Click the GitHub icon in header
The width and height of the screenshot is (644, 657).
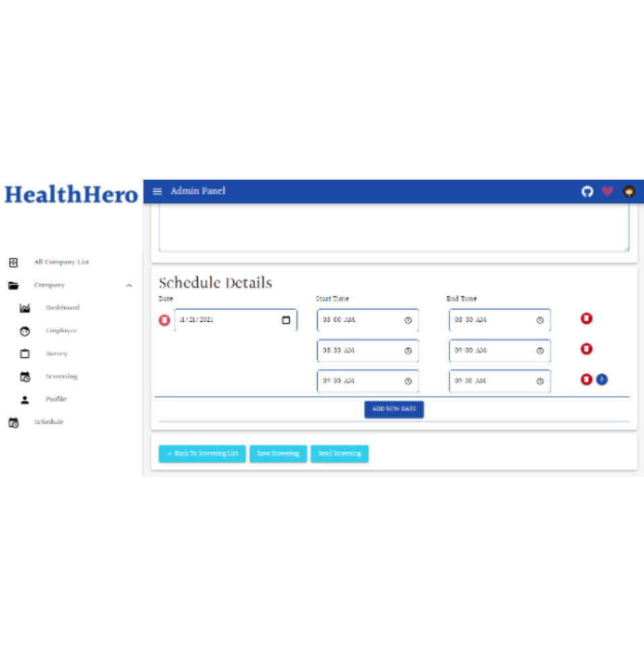tap(587, 192)
